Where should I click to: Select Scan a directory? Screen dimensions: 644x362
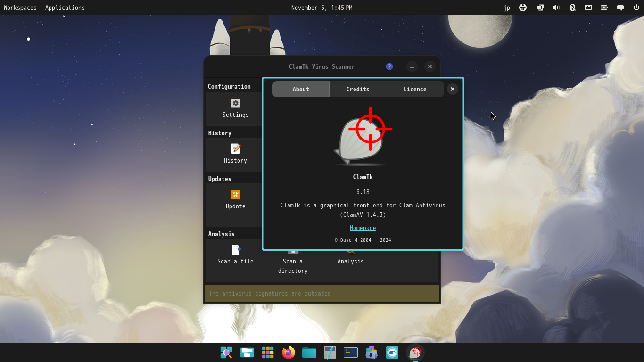pos(293,262)
